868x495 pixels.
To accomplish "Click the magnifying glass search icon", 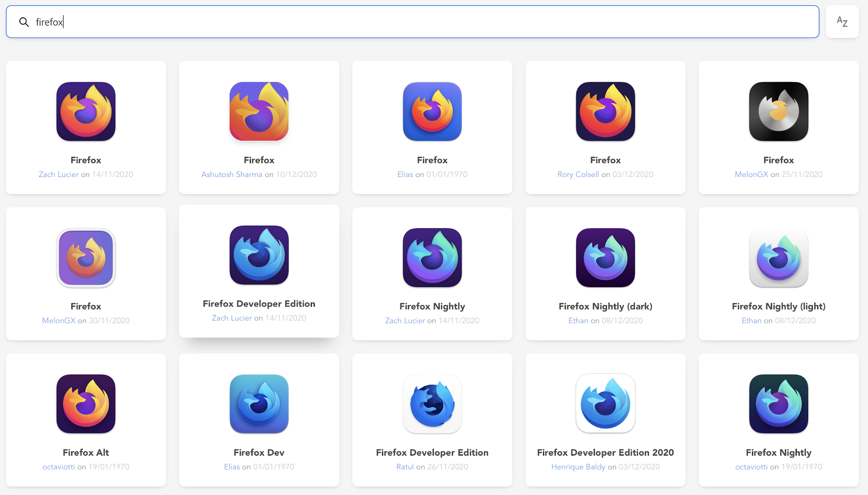I will pos(24,22).
